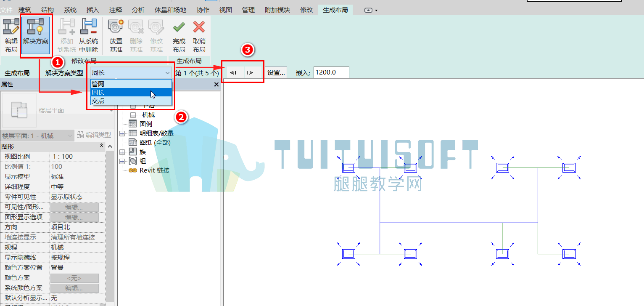Choose 周长 option in the dropdown list
Screen dimensions: 644x306
(x=131, y=92)
